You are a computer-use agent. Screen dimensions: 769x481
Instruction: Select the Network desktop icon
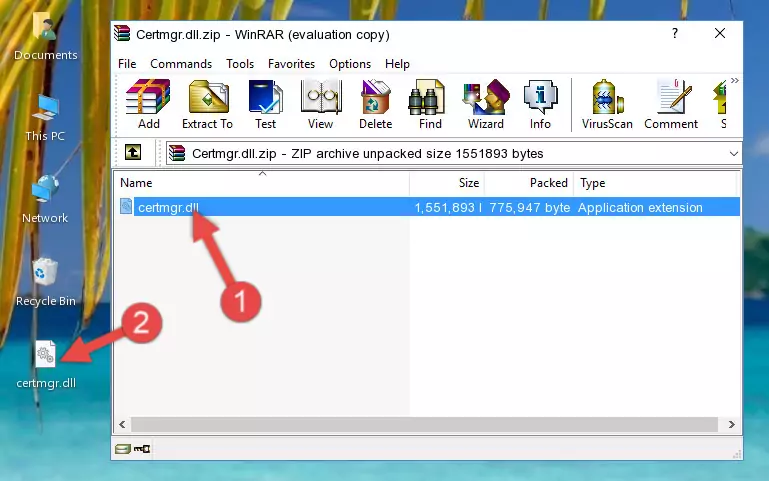click(45, 200)
